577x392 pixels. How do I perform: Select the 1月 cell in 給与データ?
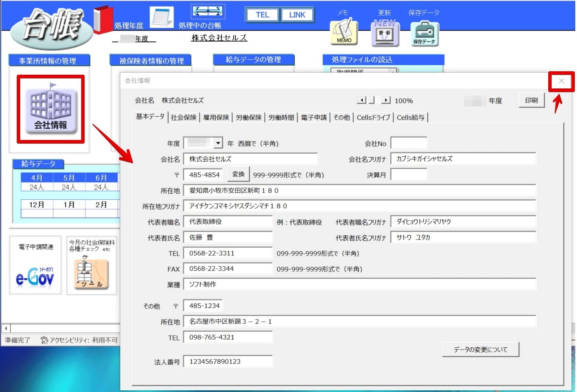pos(69,204)
